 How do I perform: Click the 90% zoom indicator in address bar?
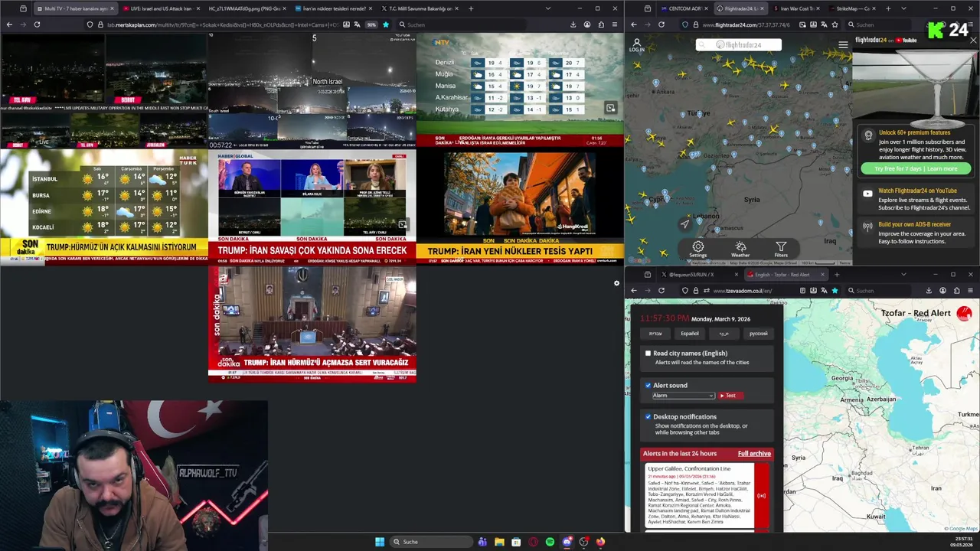click(x=371, y=24)
